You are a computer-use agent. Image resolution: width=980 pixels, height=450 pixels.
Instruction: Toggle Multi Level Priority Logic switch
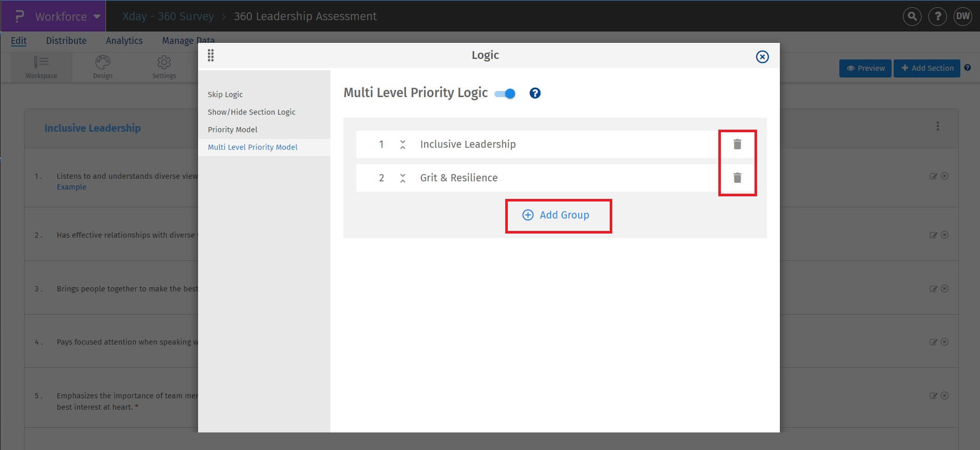tap(505, 94)
